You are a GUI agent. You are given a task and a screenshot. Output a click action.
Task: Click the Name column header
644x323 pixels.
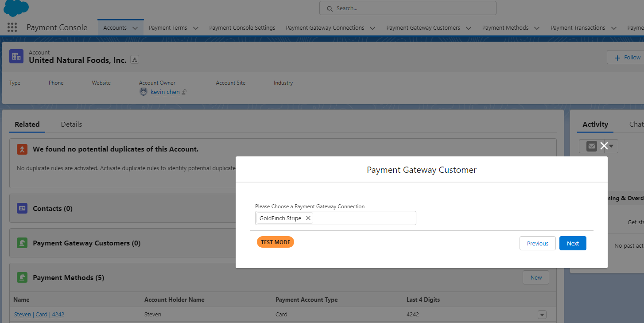[x=21, y=300]
